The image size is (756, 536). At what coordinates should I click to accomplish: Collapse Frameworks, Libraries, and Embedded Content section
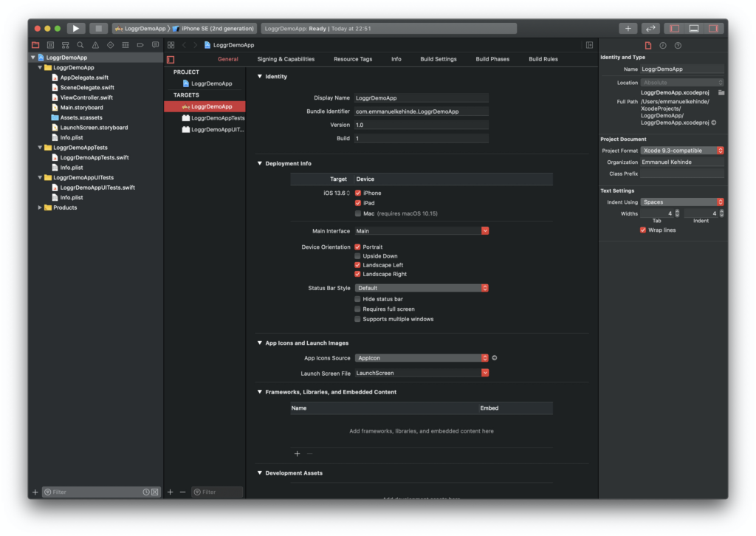pos(260,392)
